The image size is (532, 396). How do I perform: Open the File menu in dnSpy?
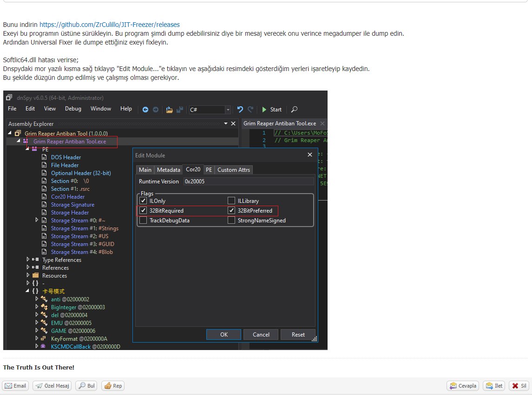click(x=12, y=109)
